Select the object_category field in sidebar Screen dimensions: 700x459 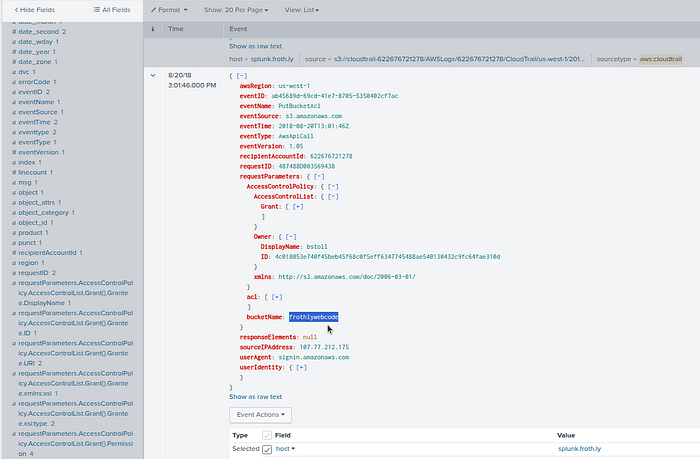point(44,213)
